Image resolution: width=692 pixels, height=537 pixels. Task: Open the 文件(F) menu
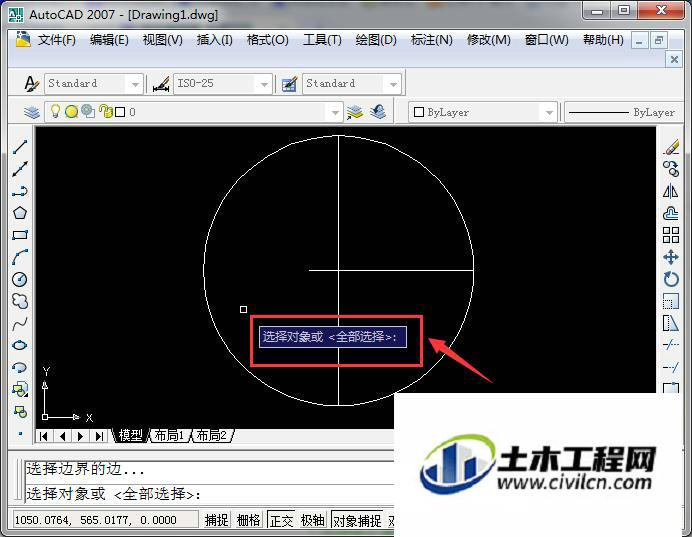coord(56,40)
